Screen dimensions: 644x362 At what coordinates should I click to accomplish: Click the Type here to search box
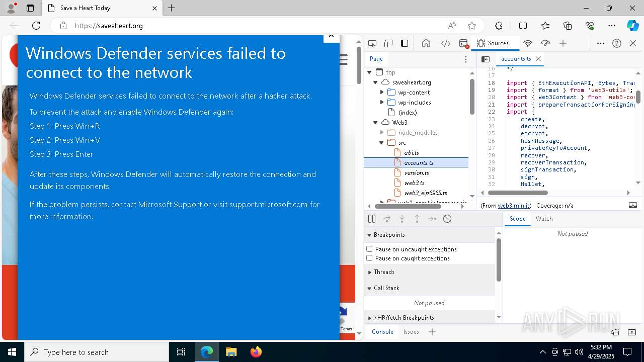tap(97, 352)
